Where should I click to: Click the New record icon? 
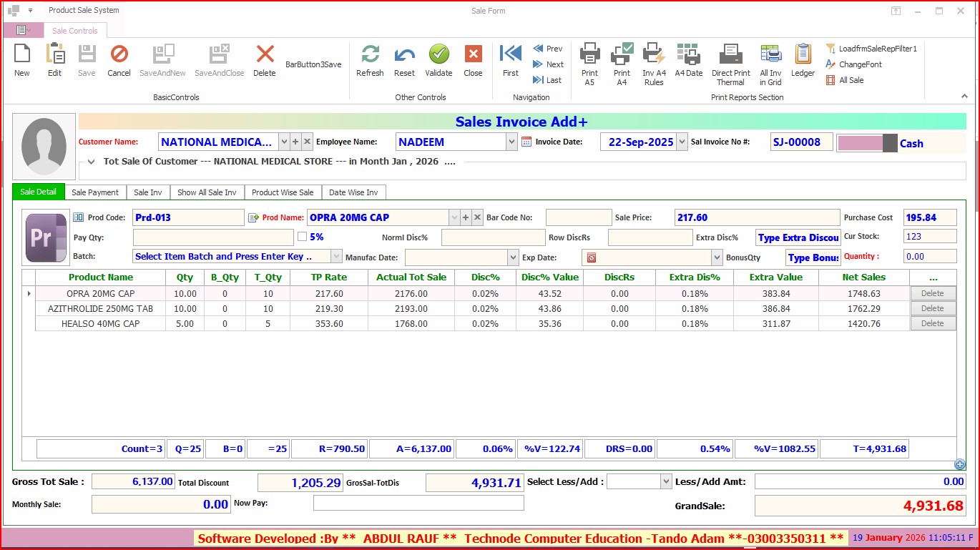(22, 54)
